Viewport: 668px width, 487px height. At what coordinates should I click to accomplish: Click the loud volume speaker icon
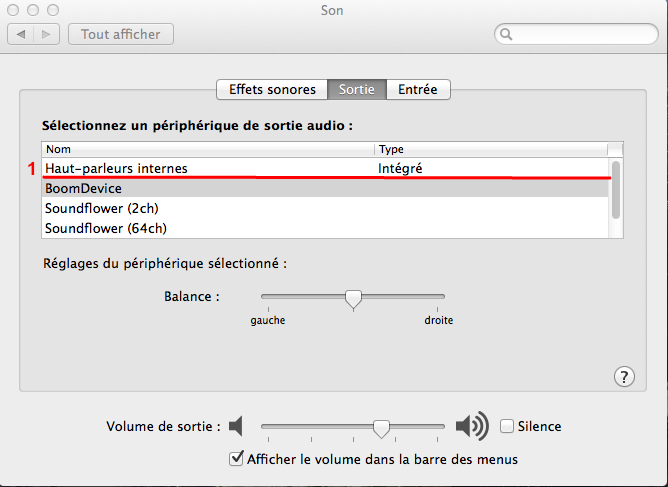point(471,427)
